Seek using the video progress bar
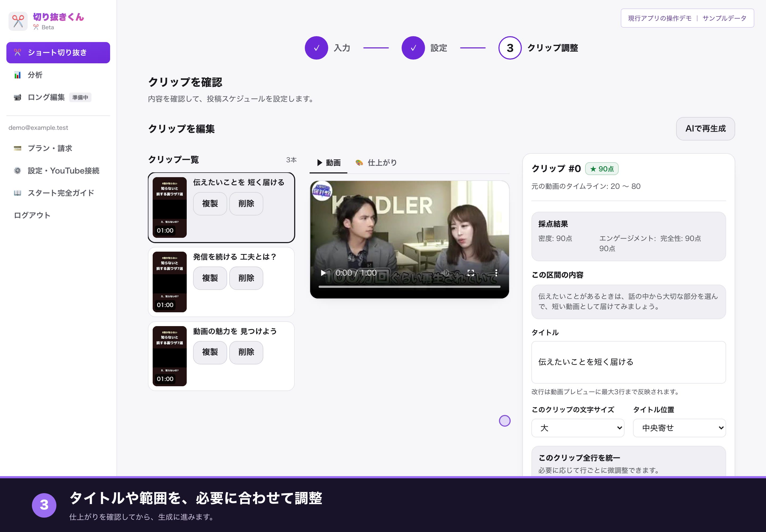766x532 pixels. [x=409, y=287]
